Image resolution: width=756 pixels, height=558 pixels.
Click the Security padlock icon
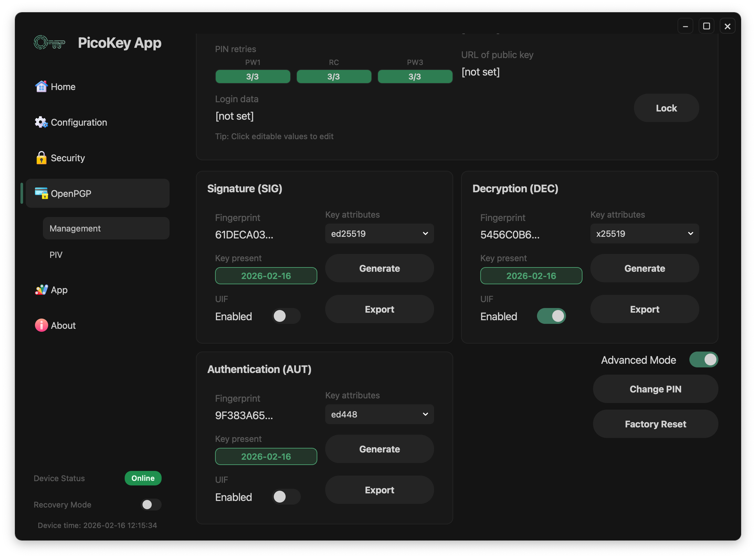(x=41, y=158)
